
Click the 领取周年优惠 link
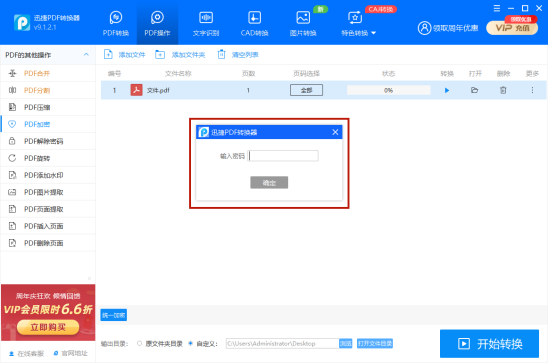coord(456,28)
